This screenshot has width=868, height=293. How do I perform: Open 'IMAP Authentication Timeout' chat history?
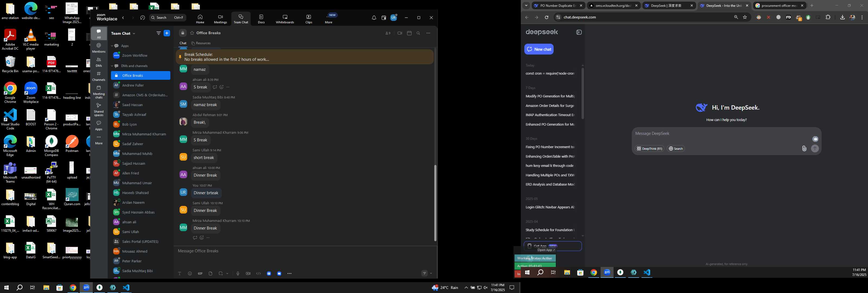click(550, 115)
